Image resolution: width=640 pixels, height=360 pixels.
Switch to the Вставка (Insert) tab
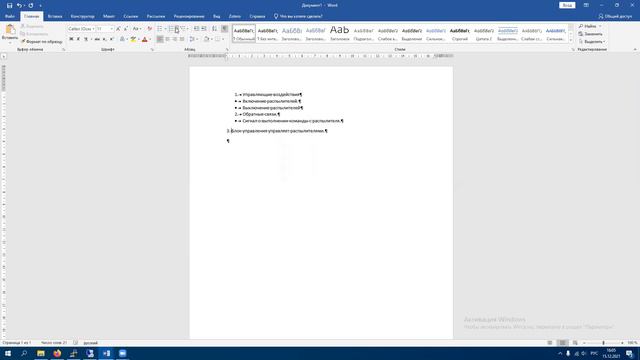tap(55, 16)
